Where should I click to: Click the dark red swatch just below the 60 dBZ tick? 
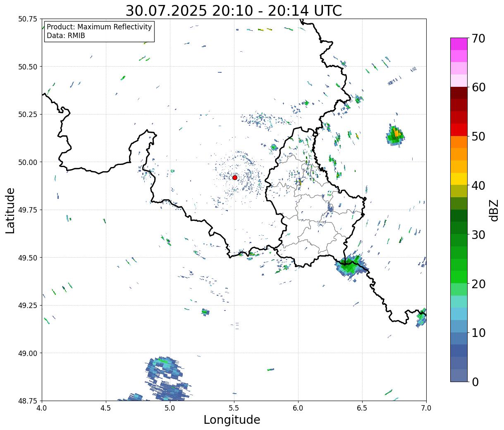(x=459, y=93)
